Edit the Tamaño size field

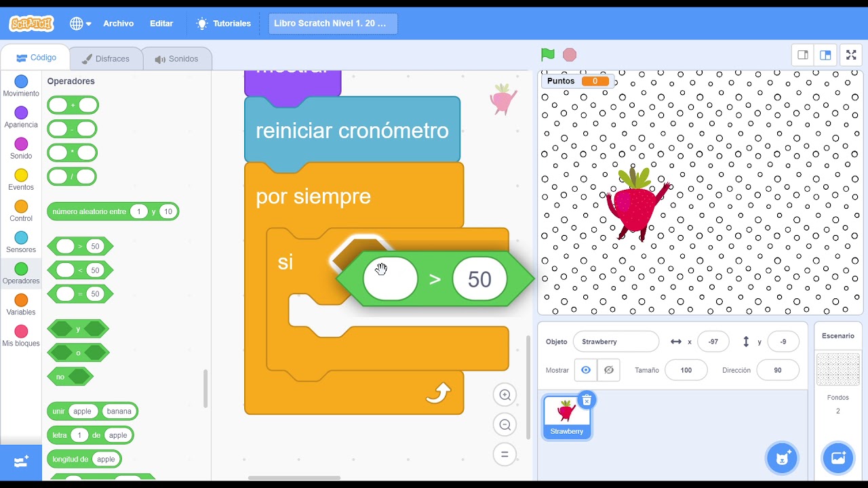[x=686, y=370]
